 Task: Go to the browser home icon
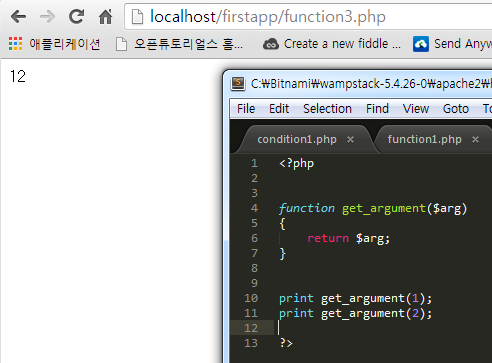pos(105,16)
